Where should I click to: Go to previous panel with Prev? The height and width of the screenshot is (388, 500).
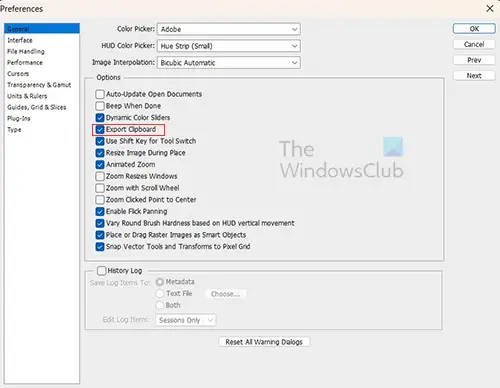[474, 60]
